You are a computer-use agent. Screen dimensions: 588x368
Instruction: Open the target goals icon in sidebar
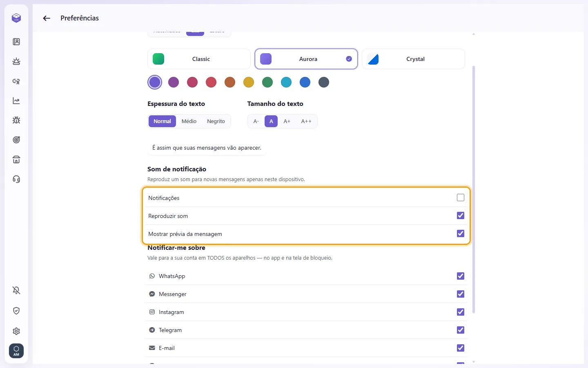16,140
